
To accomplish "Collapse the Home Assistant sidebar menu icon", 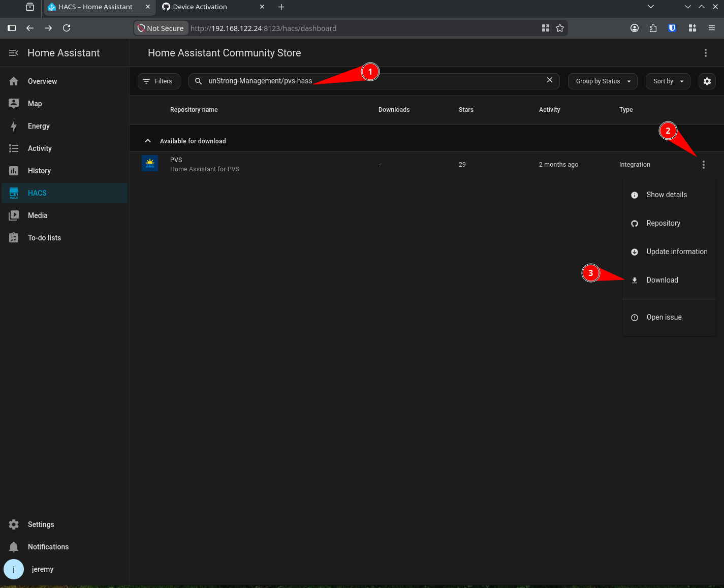I will (14, 53).
